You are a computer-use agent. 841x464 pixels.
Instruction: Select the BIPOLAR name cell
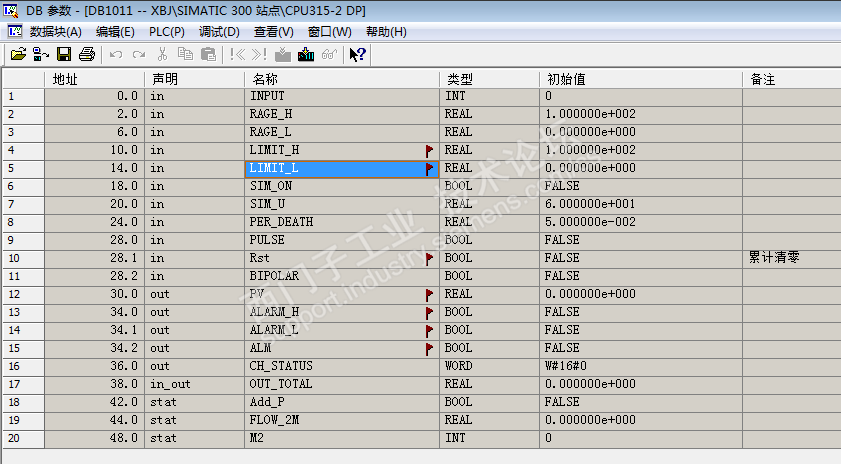342,276
